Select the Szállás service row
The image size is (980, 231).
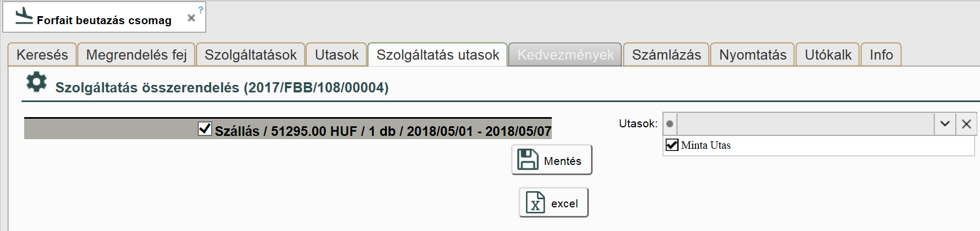point(383,131)
